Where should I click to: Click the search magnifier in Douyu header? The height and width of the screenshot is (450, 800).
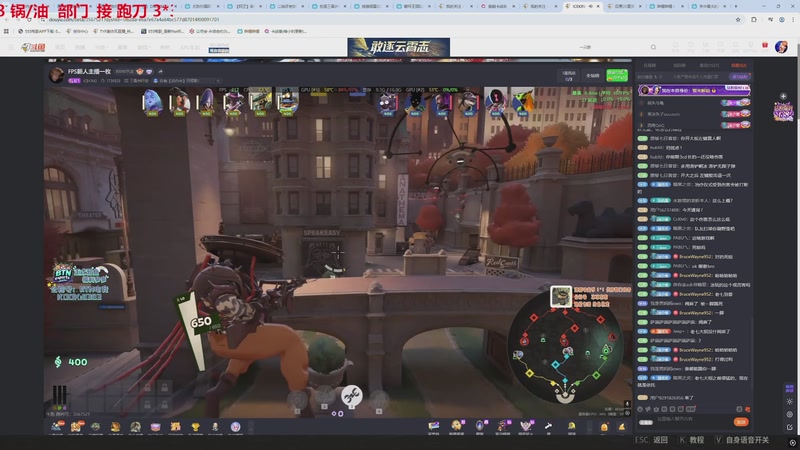coord(653,47)
